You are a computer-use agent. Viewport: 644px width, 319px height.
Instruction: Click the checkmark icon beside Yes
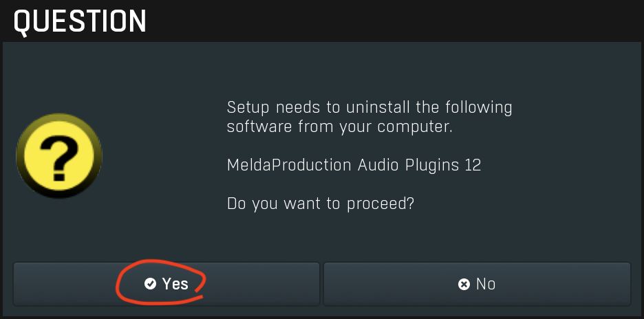coord(150,284)
